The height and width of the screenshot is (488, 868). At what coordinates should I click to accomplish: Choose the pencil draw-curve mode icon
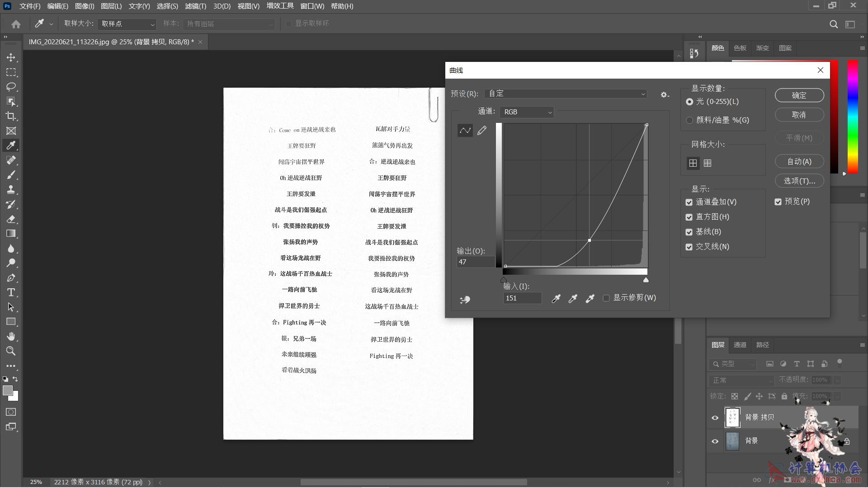click(482, 131)
